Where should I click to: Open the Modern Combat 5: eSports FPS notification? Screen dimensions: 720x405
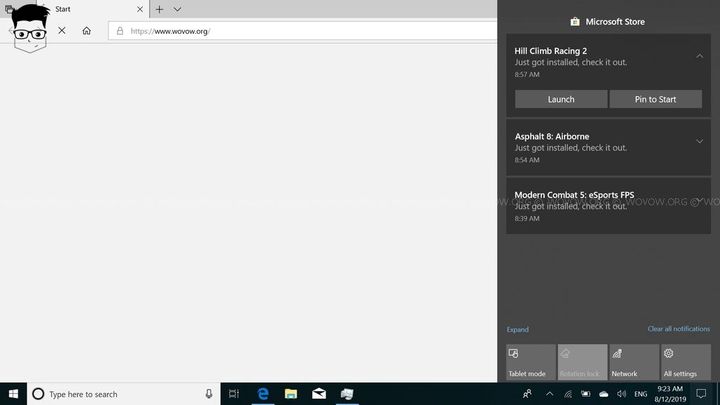608,206
